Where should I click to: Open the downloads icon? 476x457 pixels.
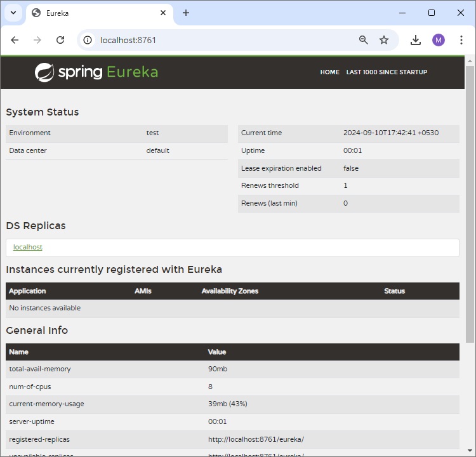coord(416,40)
